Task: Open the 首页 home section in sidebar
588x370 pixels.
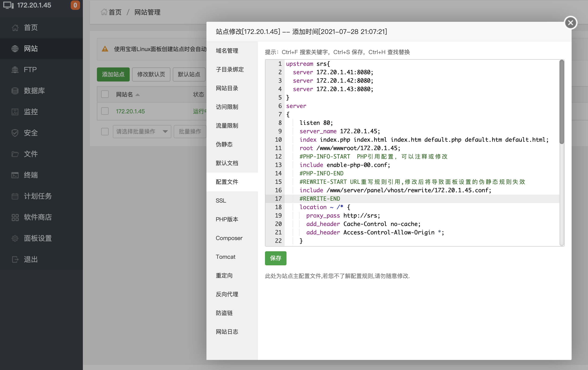Action: tap(30, 27)
